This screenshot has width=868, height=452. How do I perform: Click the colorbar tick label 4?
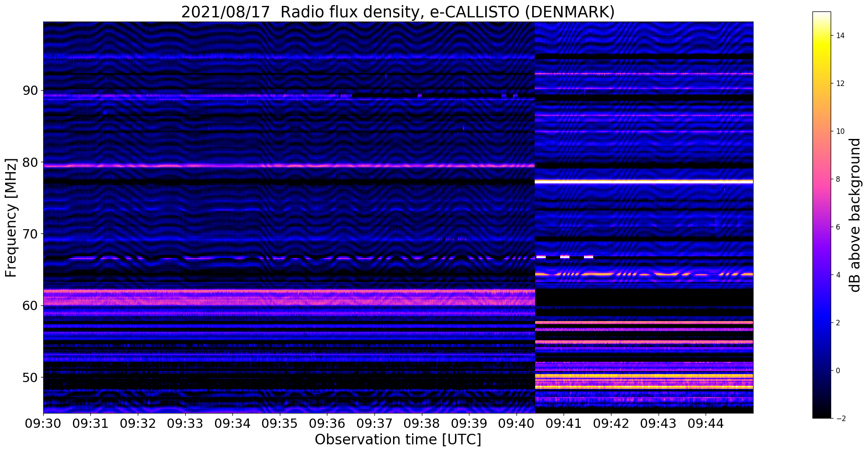[x=837, y=275]
